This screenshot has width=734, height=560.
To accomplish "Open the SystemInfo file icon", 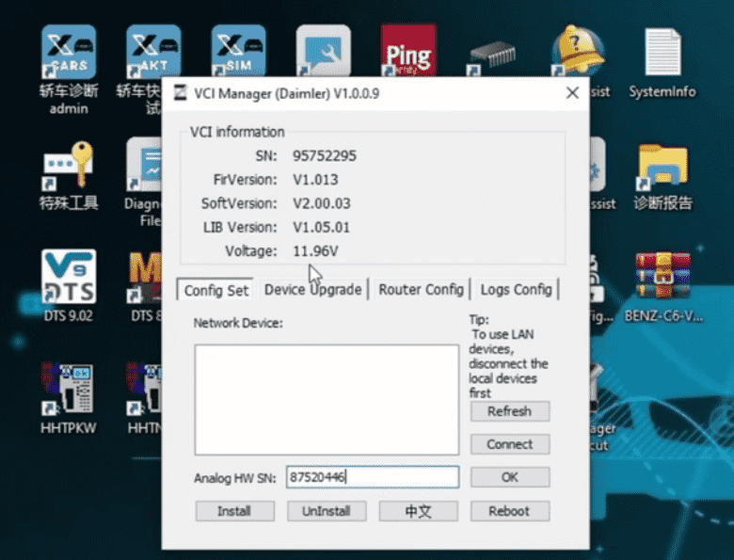I will point(662,53).
